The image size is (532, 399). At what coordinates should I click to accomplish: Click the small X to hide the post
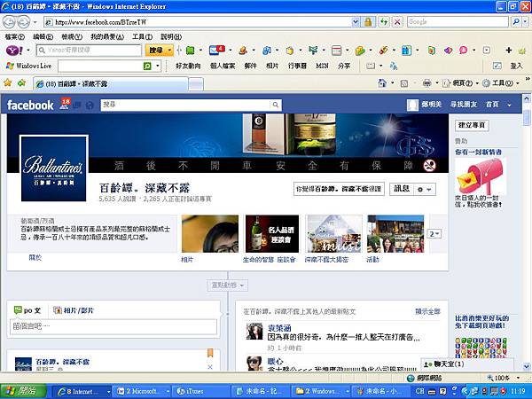coord(210,367)
